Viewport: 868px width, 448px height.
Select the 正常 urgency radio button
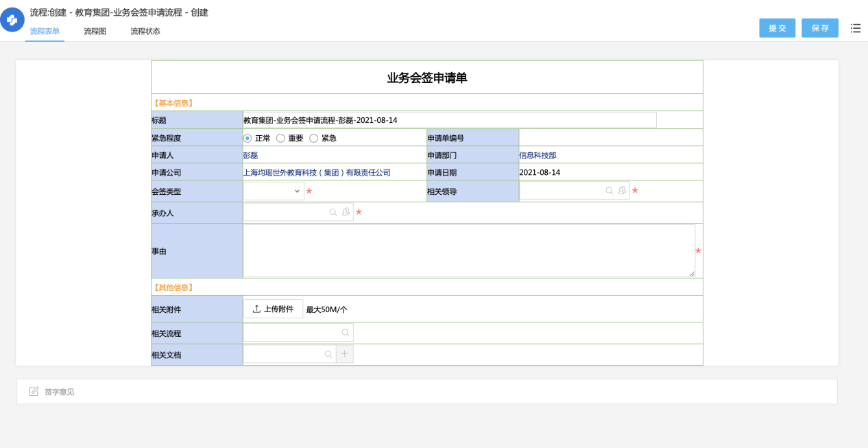coord(248,138)
